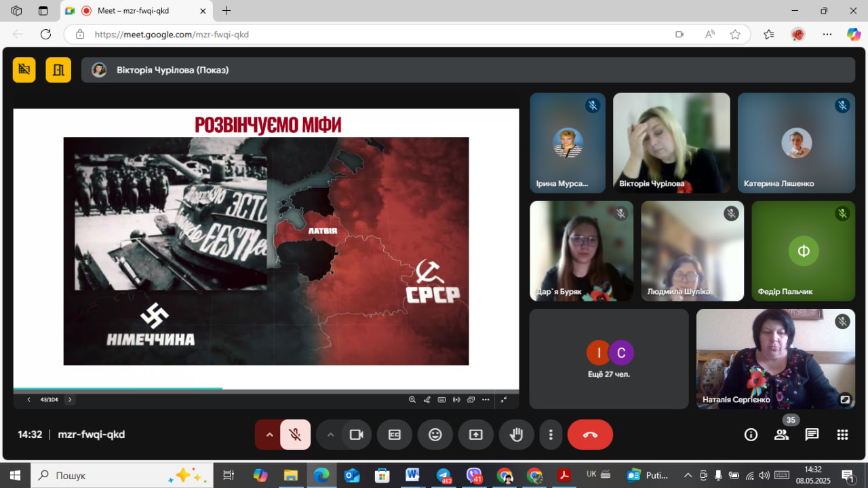This screenshot has width=868, height=488.
Task: Open the 'Ещё 27 чел.' participants tile
Action: click(x=609, y=359)
